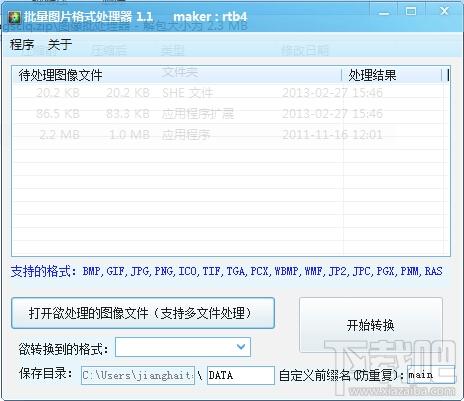Screen dimensions: 464x401
Task: Click the 自定义前缀名 field containing main
Action: tap(431, 375)
